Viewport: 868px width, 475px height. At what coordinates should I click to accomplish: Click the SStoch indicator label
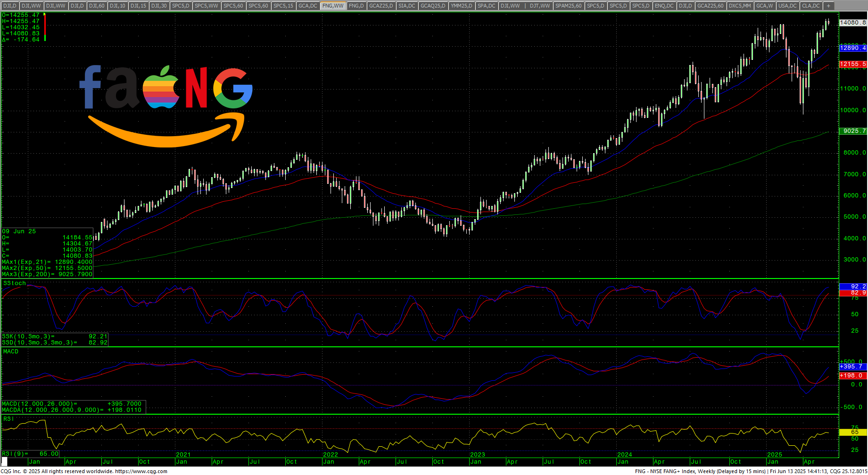tap(15, 283)
